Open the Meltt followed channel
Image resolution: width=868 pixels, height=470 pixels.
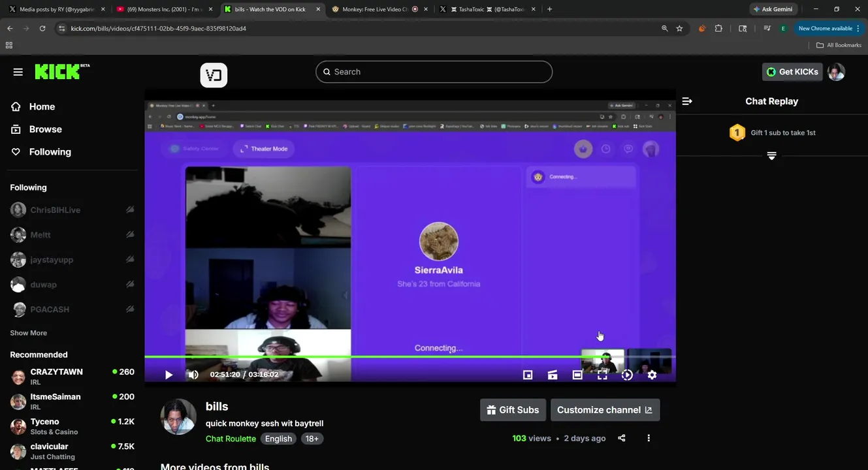pyautogui.click(x=40, y=235)
